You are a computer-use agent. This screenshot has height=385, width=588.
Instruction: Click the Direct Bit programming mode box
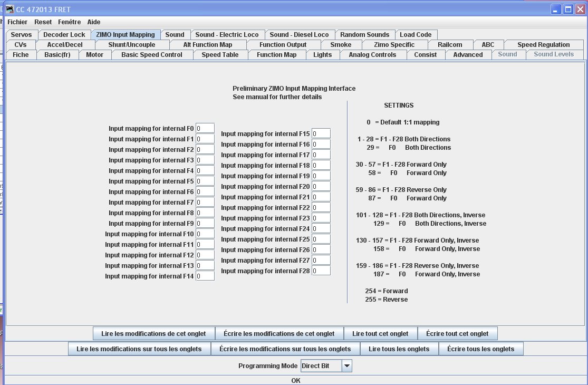[321, 366]
